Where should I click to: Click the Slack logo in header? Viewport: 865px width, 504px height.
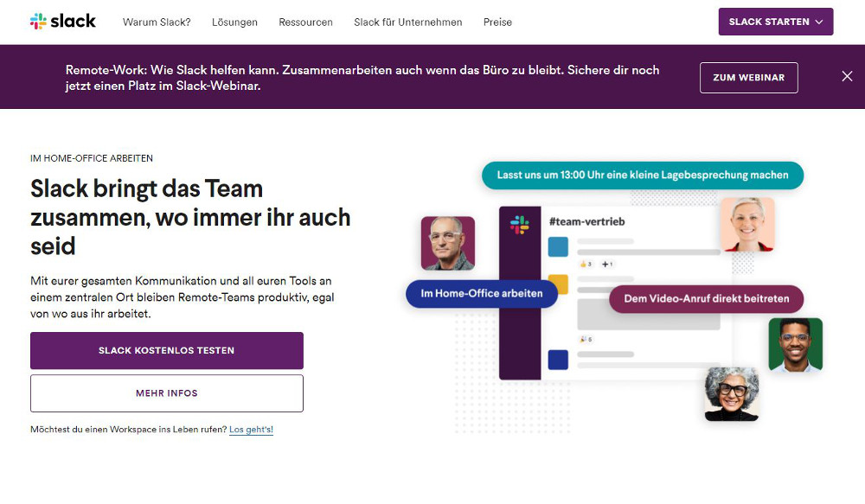63,22
